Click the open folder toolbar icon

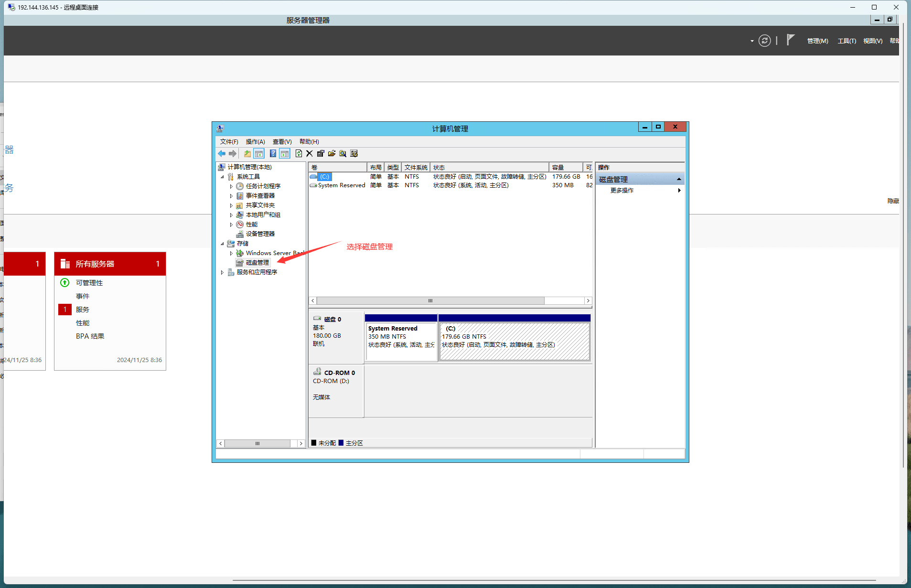(332, 153)
